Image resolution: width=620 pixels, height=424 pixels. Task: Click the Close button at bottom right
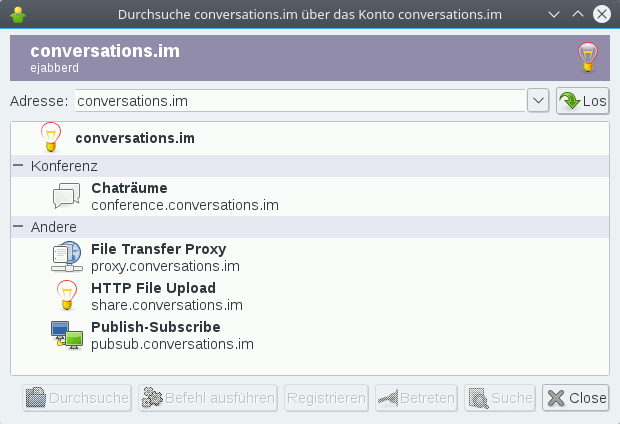pos(576,398)
